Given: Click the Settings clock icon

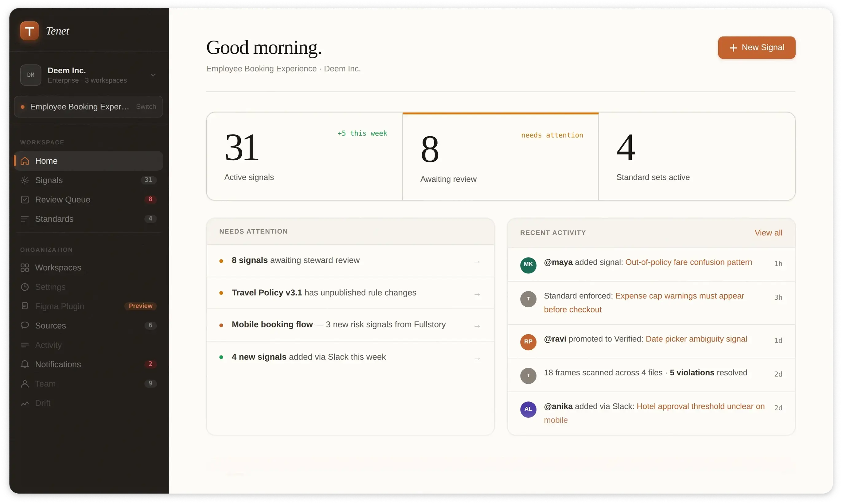Looking at the screenshot, I should point(25,287).
